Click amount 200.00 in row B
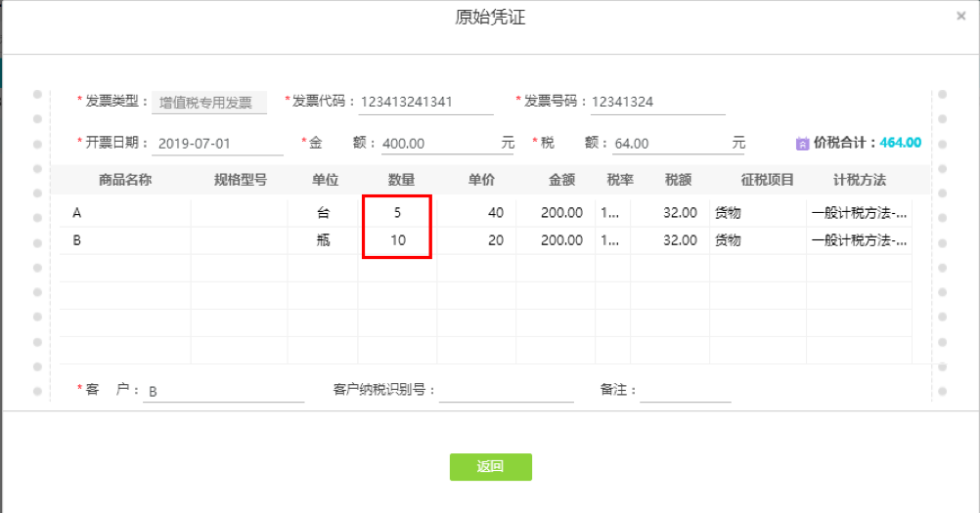980x513 pixels. 556,240
